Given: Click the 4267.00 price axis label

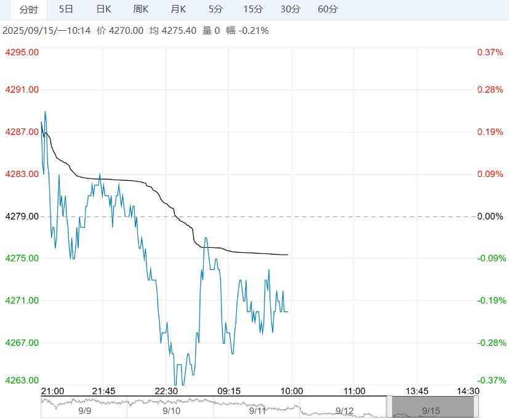Looking at the screenshot, I should pos(22,343).
